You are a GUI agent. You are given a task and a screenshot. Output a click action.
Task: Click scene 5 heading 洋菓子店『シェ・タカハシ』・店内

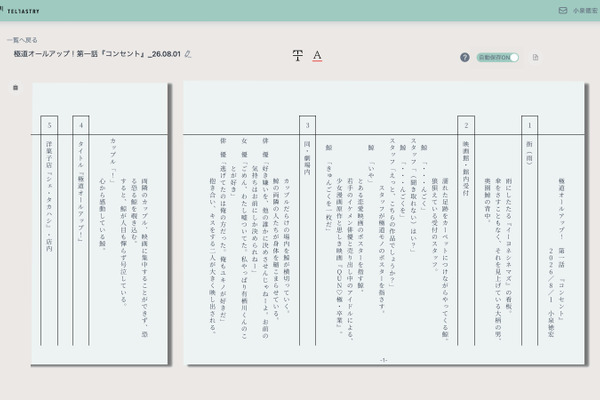tap(49, 196)
